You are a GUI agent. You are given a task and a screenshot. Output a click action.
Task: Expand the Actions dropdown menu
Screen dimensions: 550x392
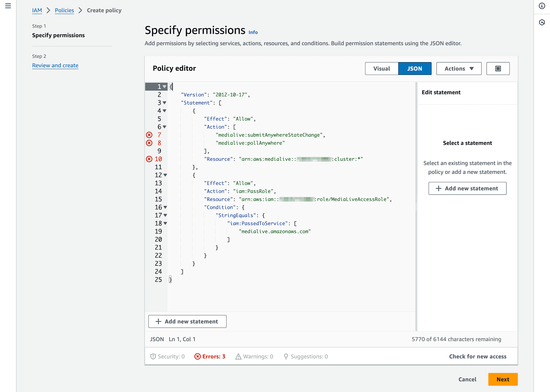[x=459, y=68]
